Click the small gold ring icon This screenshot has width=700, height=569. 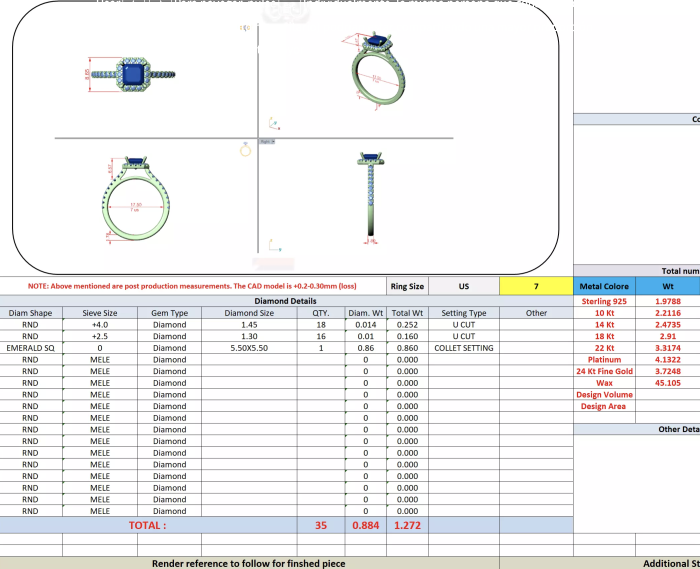coord(244,150)
